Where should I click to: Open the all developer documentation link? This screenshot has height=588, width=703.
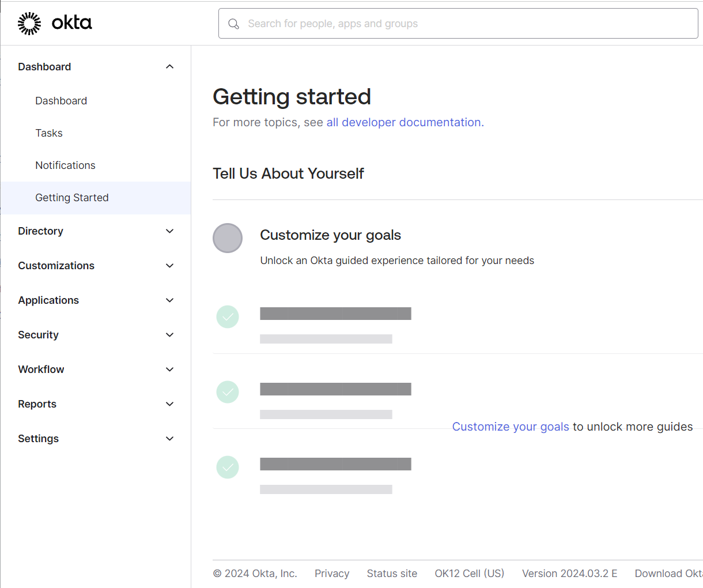point(403,122)
